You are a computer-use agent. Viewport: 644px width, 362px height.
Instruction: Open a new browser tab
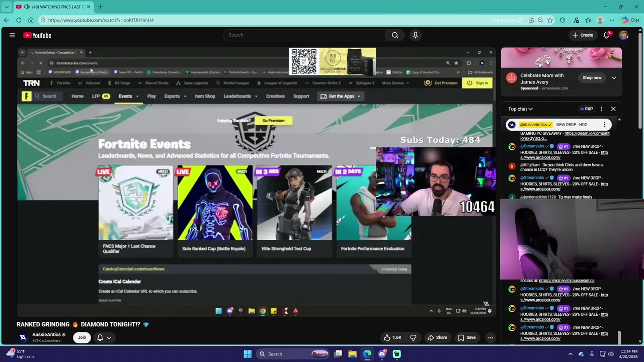100,7
